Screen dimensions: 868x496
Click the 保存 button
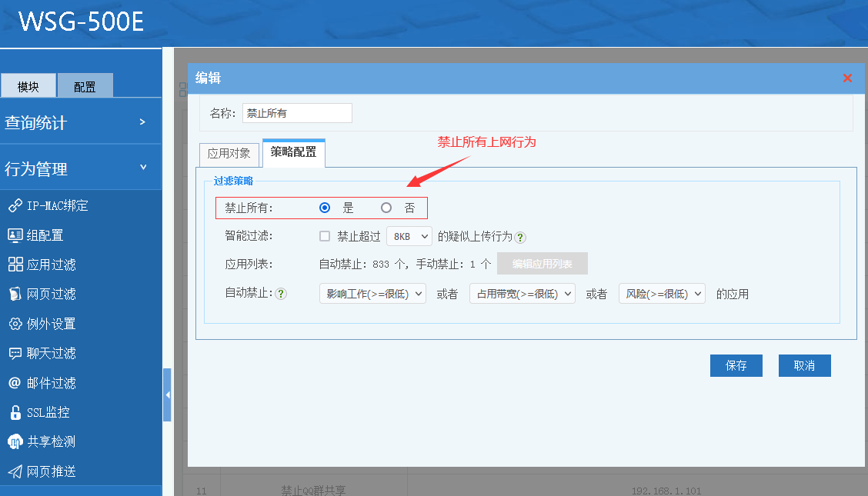736,365
